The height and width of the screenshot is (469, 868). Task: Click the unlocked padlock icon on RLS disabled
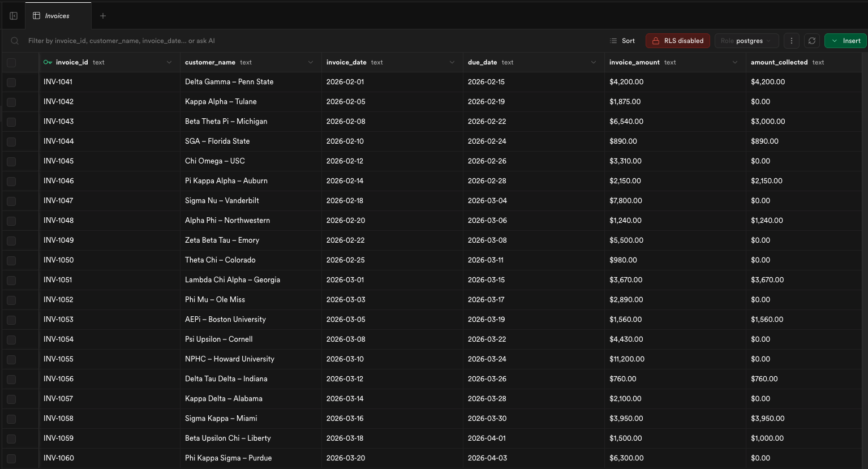(x=656, y=41)
